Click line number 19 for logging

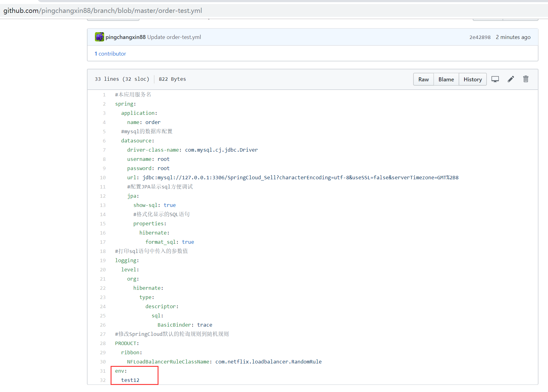click(103, 261)
